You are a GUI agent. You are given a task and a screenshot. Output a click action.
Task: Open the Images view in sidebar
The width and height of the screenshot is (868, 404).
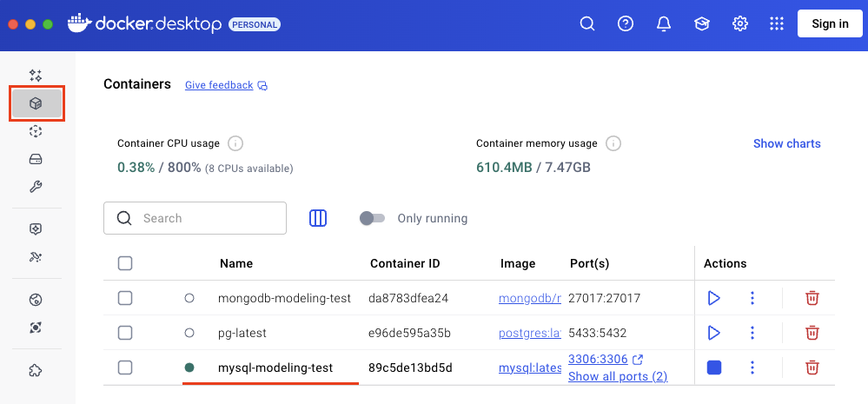point(36,131)
